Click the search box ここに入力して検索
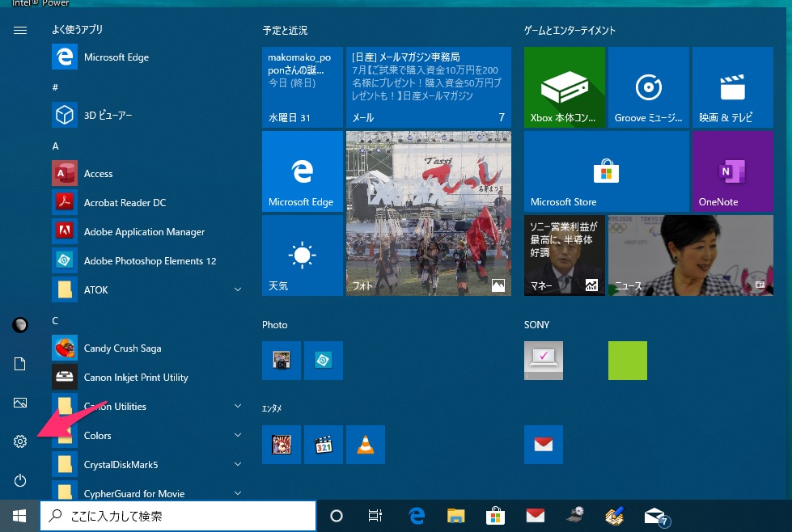The image size is (792, 532). (x=178, y=516)
